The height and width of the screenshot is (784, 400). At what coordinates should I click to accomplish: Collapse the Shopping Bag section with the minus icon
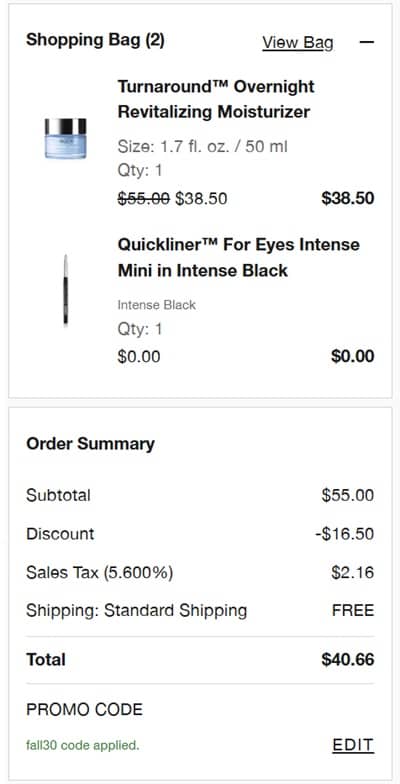366,42
